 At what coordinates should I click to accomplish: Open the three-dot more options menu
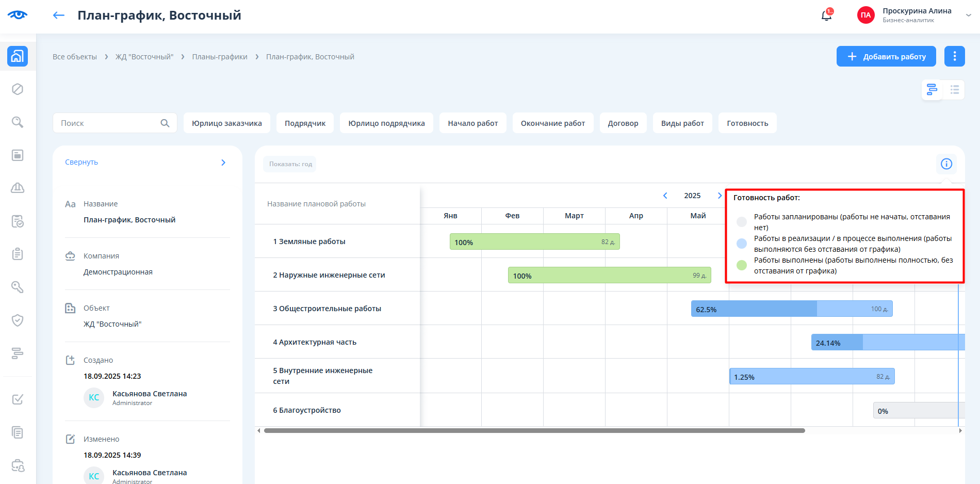[954, 56]
